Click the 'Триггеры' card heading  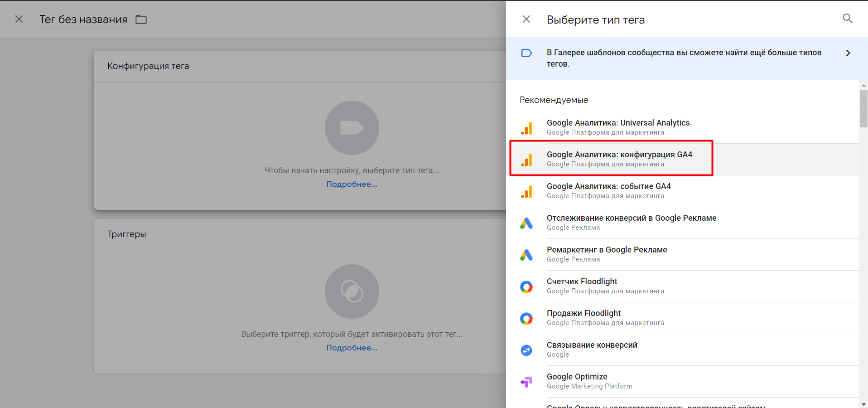point(127,234)
